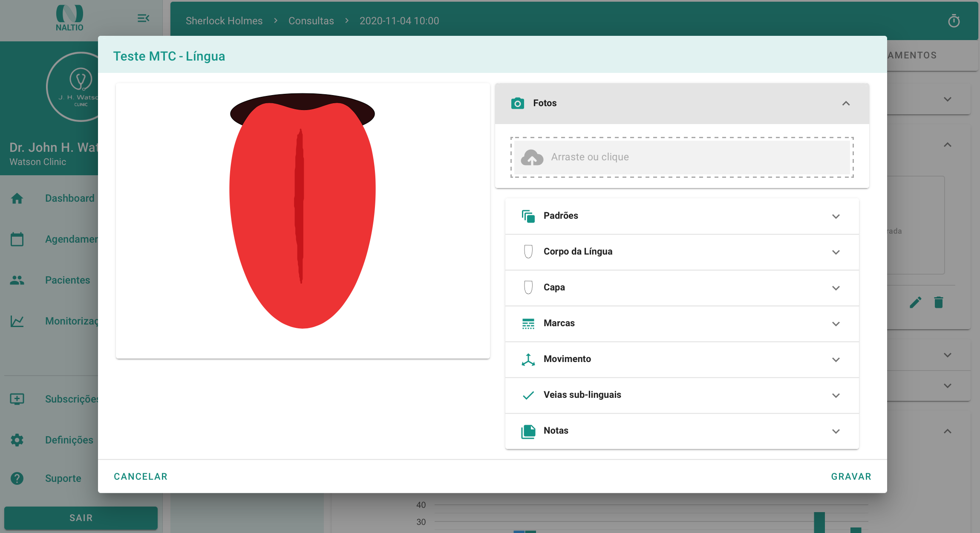
Task: Click the Notas document icon
Action: pyautogui.click(x=528, y=431)
